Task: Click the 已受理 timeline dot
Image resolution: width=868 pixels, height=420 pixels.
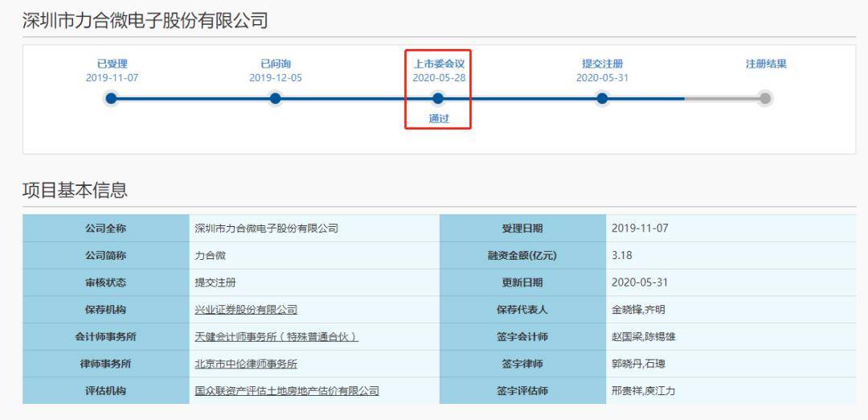Action: click(x=111, y=99)
